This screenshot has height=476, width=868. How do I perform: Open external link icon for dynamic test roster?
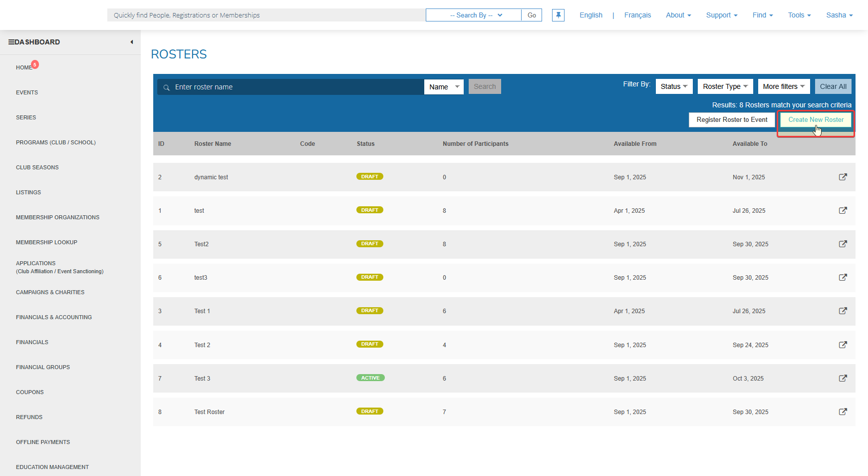point(843,177)
